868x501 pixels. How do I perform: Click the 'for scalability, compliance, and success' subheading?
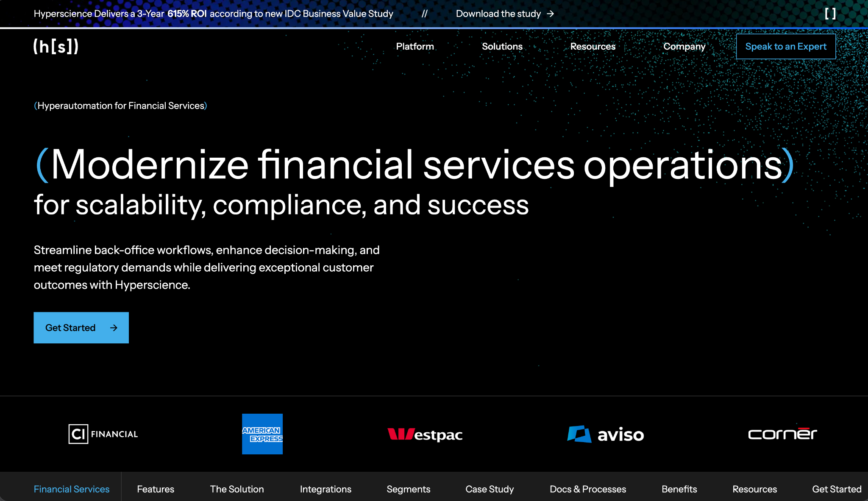(x=281, y=205)
